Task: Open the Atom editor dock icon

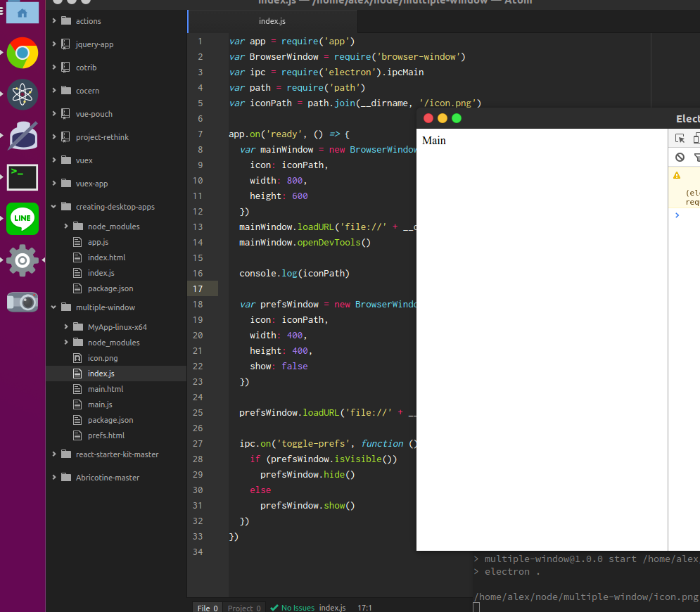Action: point(23,95)
